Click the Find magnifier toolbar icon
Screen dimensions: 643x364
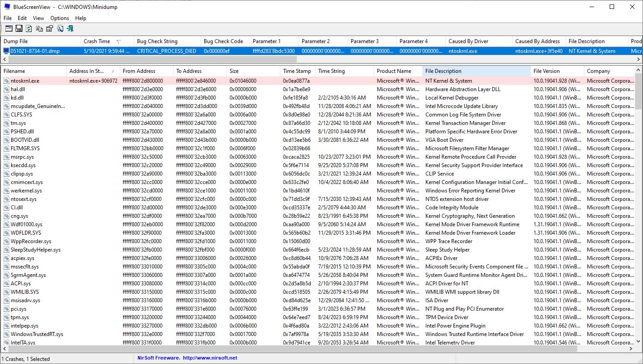tap(60, 28)
